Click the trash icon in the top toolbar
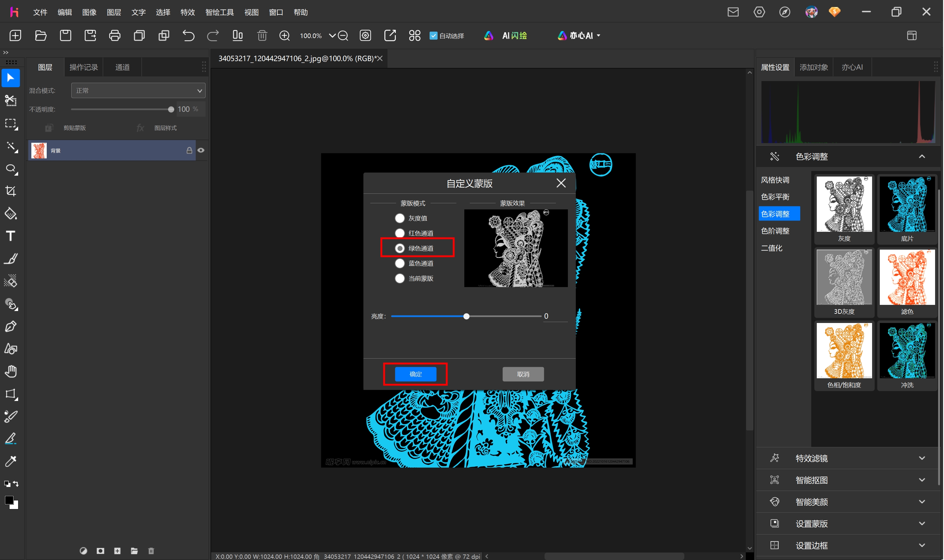 click(x=262, y=36)
